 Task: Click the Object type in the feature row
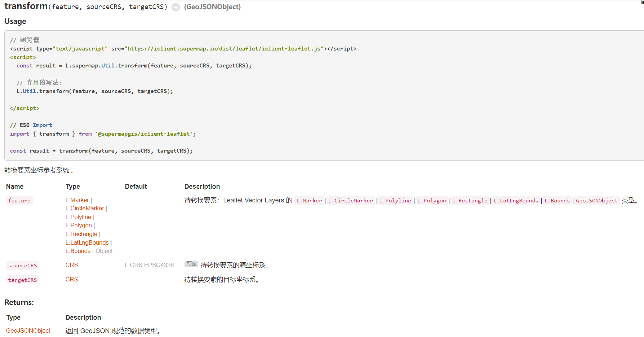[104, 251]
